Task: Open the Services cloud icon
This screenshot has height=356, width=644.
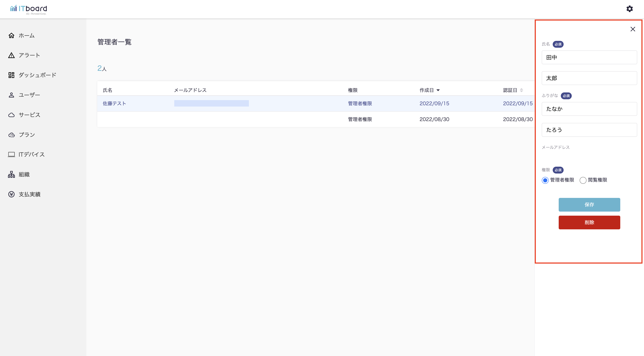Action: click(x=11, y=115)
